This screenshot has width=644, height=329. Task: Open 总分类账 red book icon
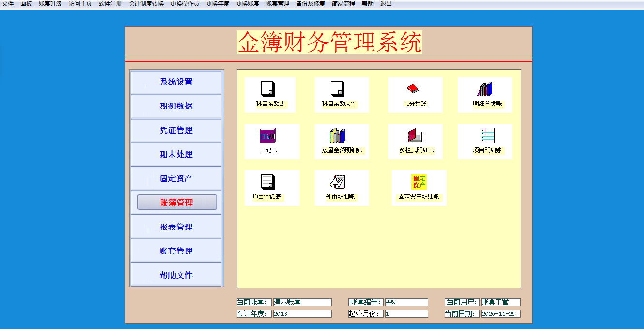(x=413, y=89)
